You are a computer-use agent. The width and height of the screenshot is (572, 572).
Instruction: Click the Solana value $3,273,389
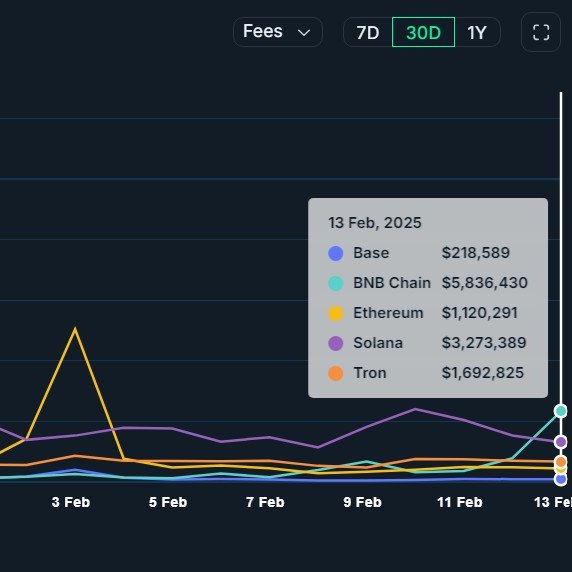[x=484, y=343]
